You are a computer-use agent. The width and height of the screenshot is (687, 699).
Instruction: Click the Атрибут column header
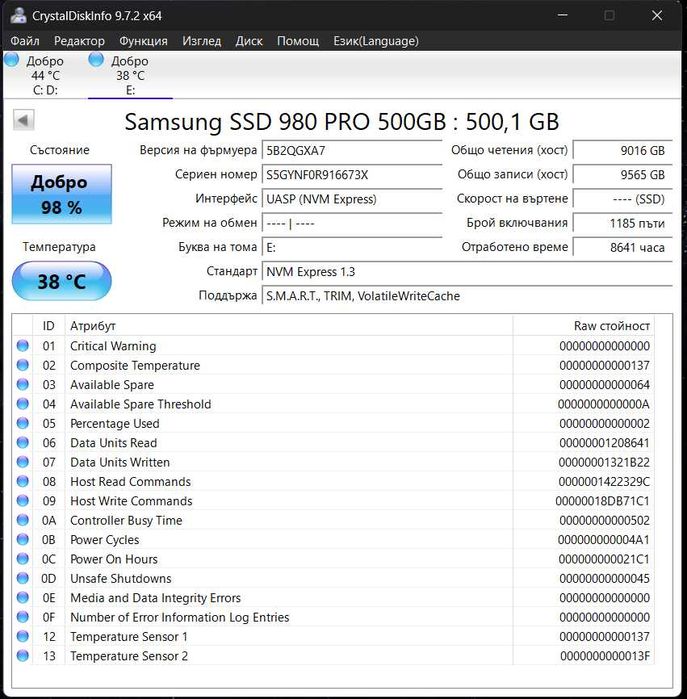coord(289,326)
